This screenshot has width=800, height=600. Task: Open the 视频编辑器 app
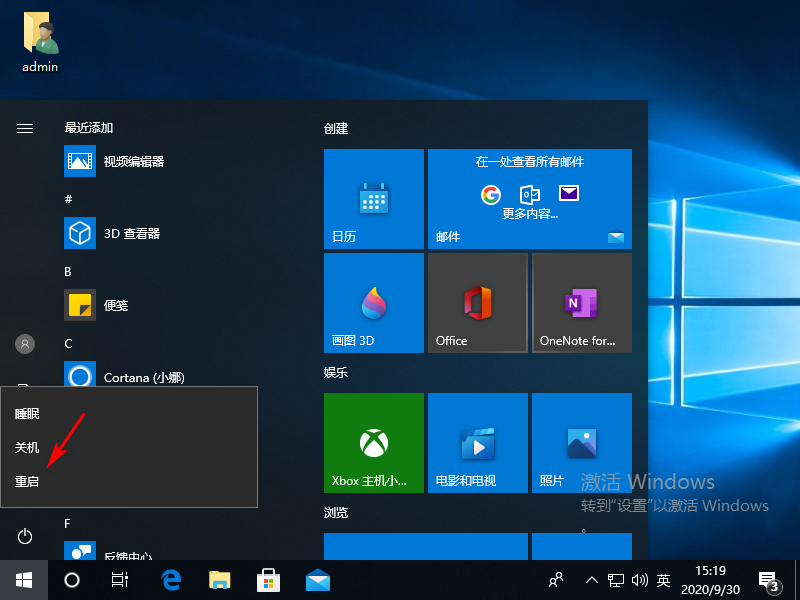click(133, 161)
